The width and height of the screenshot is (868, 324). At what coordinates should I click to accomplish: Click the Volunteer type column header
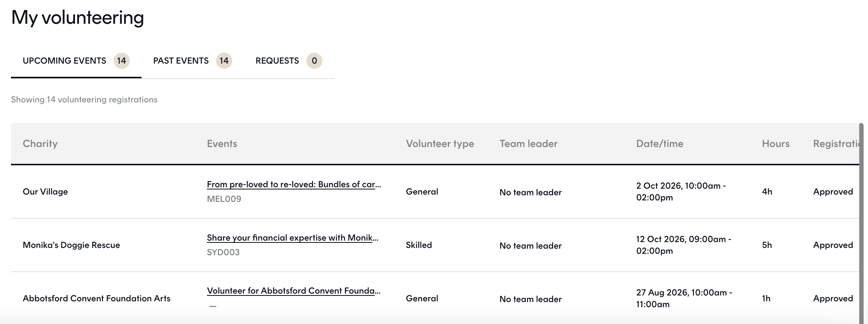tap(440, 144)
